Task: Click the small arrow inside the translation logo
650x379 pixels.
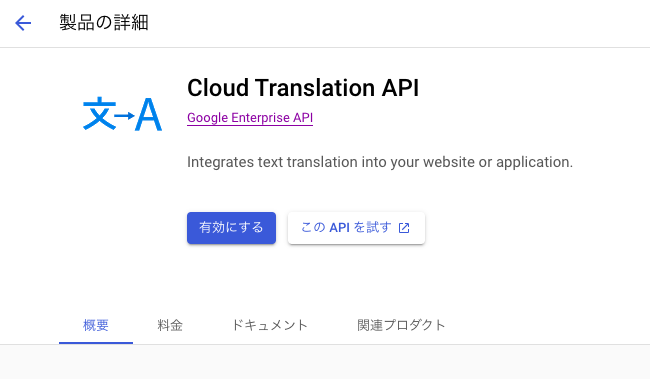Action: click(x=125, y=115)
